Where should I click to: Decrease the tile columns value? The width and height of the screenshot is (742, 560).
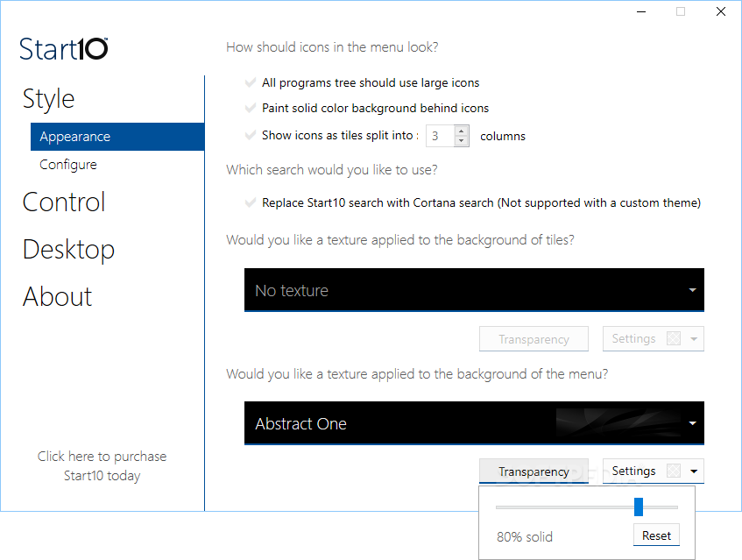point(462,141)
